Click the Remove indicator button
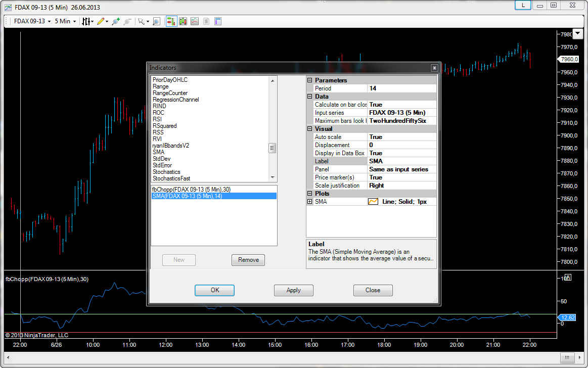 pyautogui.click(x=248, y=260)
